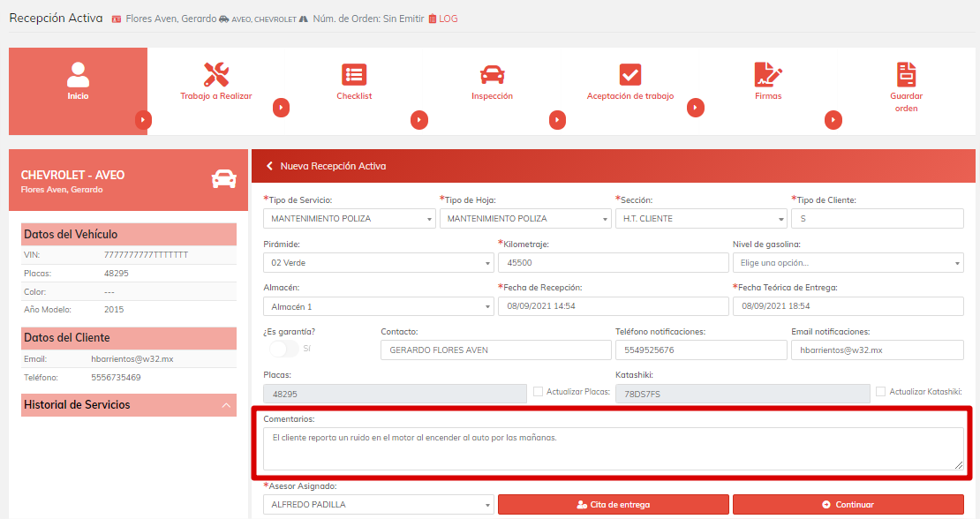The height and width of the screenshot is (519, 980).
Task: Check the Actualizar Katashiki checkbox
Action: coord(880,391)
